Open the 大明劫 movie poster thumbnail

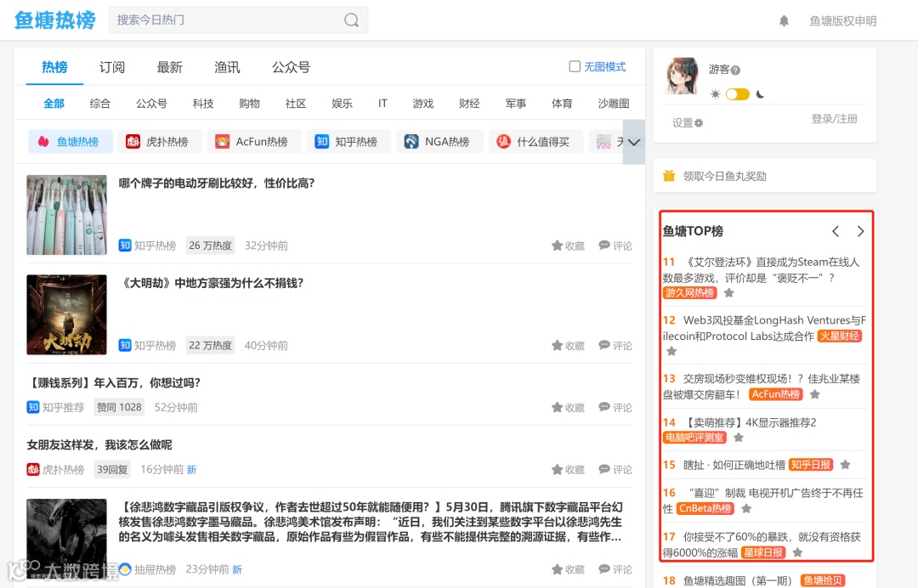(x=67, y=314)
